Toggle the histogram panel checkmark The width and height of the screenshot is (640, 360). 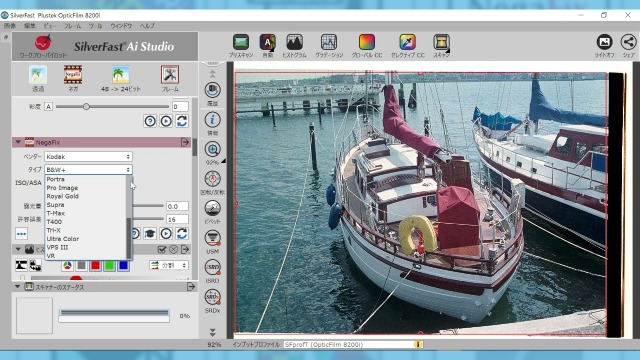coord(162,249)
